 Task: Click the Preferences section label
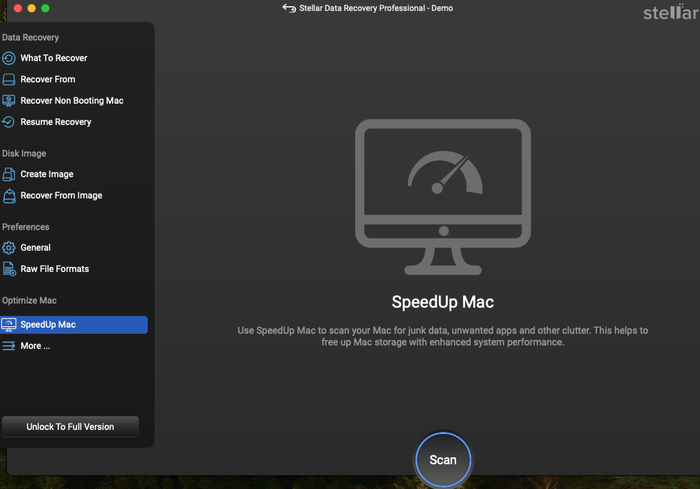(25, 227)
